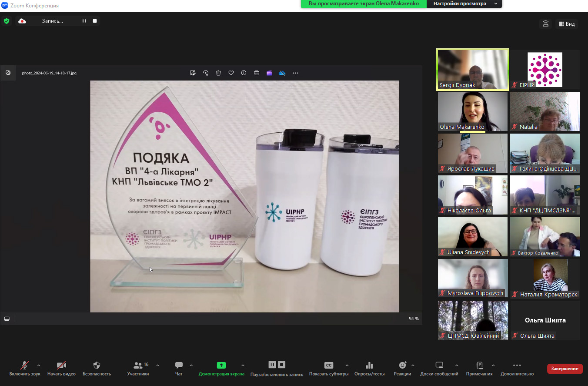Select Myroslava Filippovych's video tile

point(473,279)
